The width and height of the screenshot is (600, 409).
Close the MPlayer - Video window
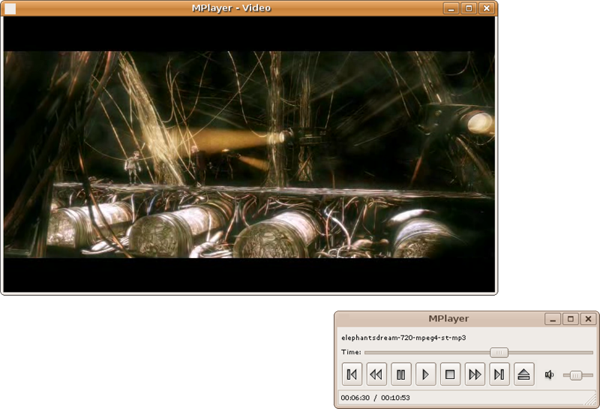click(486, 8)
